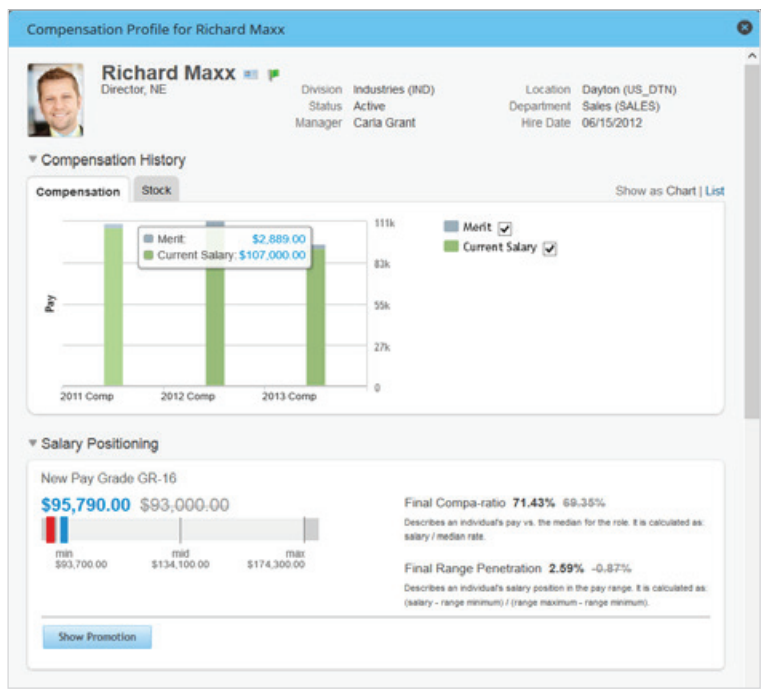Uncheck the Current Salary series checkbox
Screen dimensions: 773x698
click(549, 249)
